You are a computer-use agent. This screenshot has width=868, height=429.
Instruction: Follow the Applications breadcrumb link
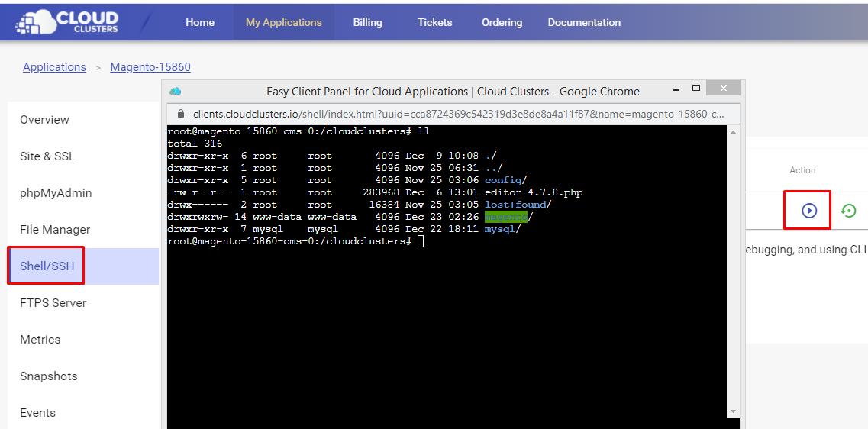tap(54, 67)
